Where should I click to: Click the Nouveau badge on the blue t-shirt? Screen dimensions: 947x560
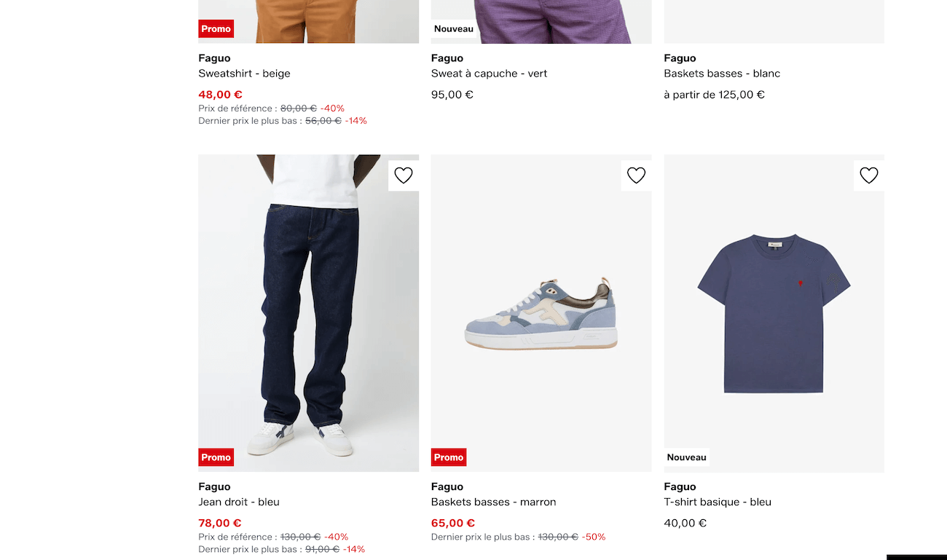pos(686,457)
